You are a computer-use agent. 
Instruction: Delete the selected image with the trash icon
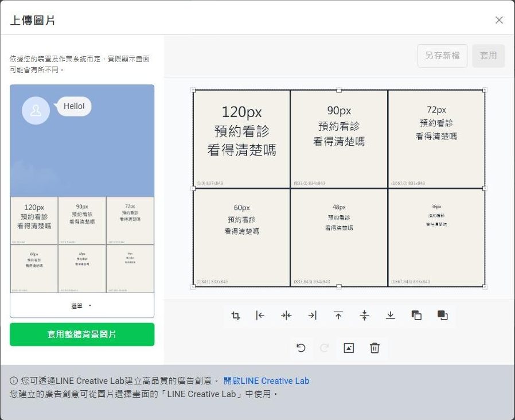(374, 348)
